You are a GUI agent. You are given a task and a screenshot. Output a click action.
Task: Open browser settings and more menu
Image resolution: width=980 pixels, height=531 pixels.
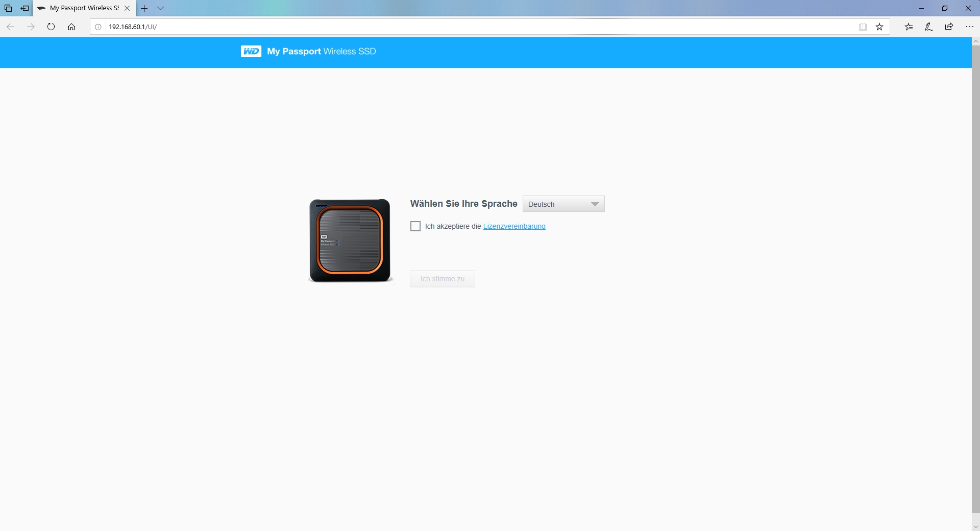(970, 27)
